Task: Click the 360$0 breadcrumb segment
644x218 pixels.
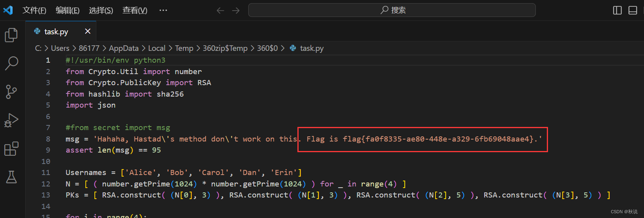Action: click(x=268, y=48)
